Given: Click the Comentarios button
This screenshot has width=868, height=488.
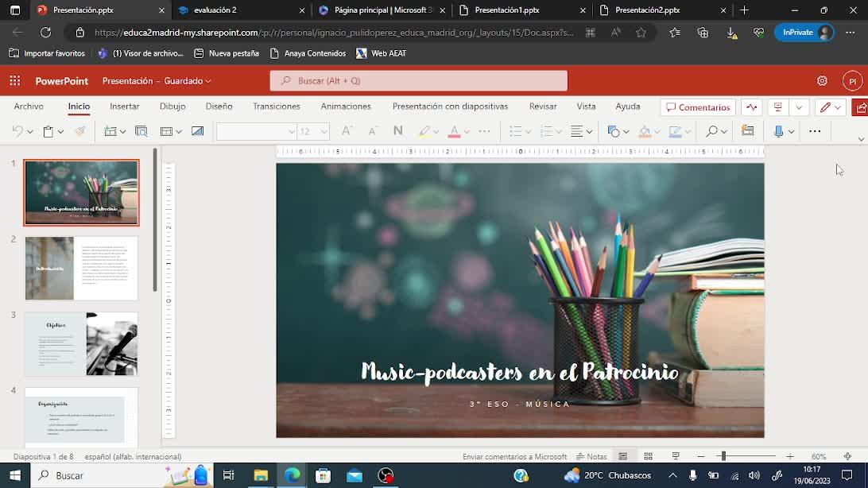Looking at the screenshot, I should (698, 107).
